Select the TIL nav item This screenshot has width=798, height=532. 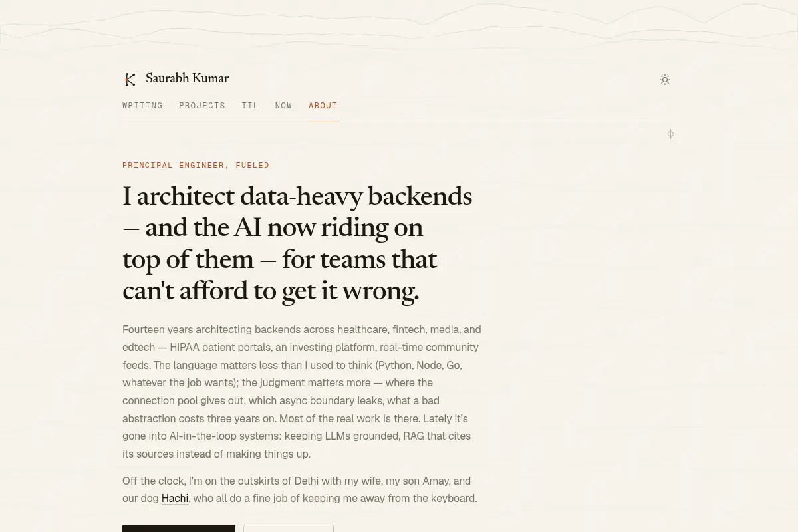pos(250,106)
